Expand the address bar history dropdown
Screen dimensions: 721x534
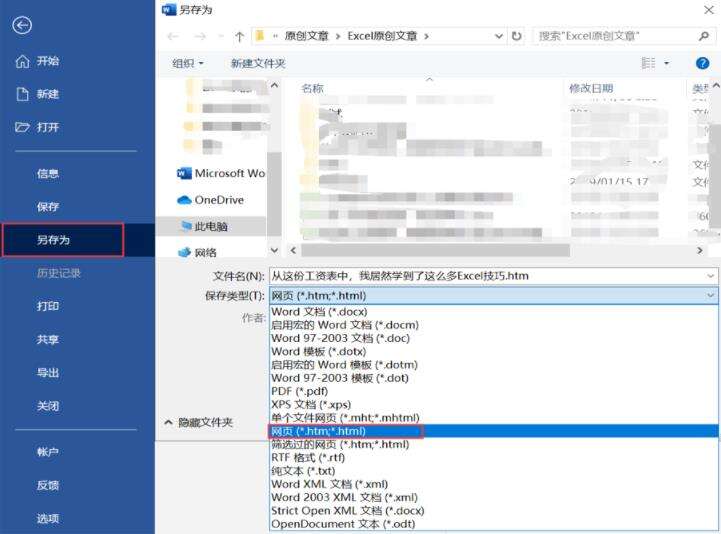point(499,36)
